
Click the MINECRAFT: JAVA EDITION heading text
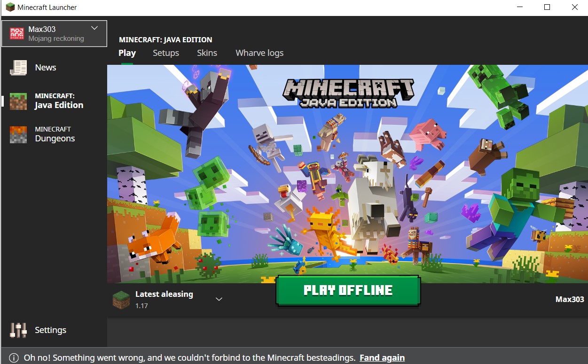coord(165,40)
